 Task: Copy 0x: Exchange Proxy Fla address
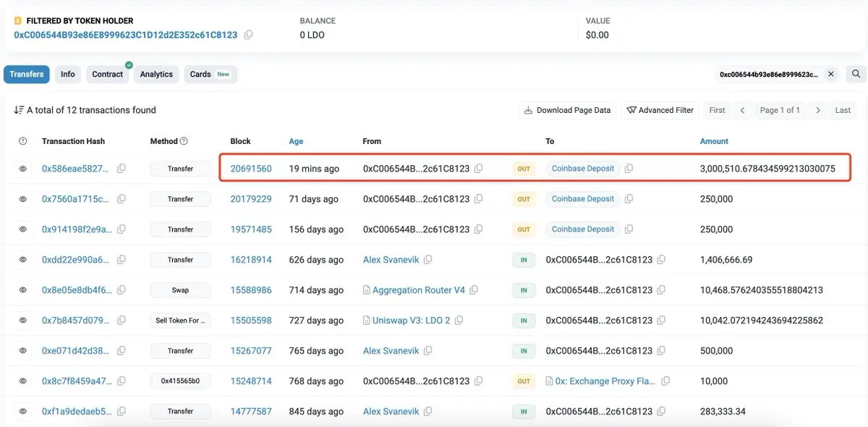click(x=665, y=381)
